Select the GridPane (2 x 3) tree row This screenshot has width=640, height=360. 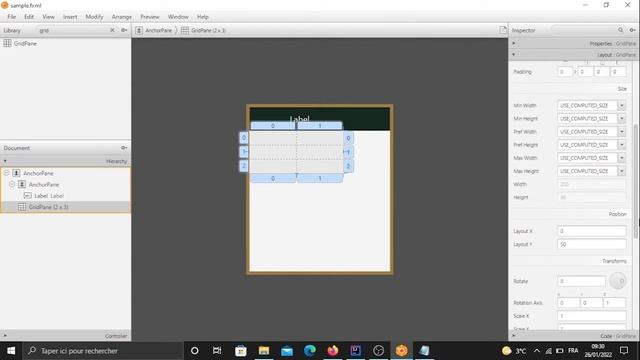[x=66, y=207]
